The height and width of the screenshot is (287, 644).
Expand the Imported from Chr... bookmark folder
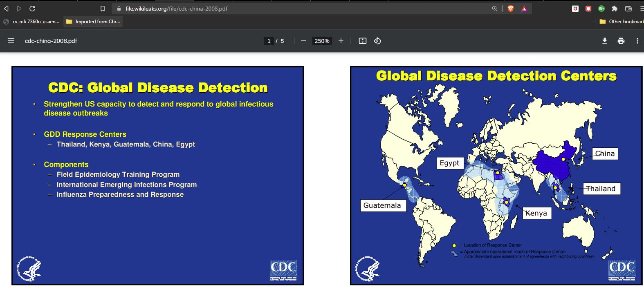[x=93, y=22]
